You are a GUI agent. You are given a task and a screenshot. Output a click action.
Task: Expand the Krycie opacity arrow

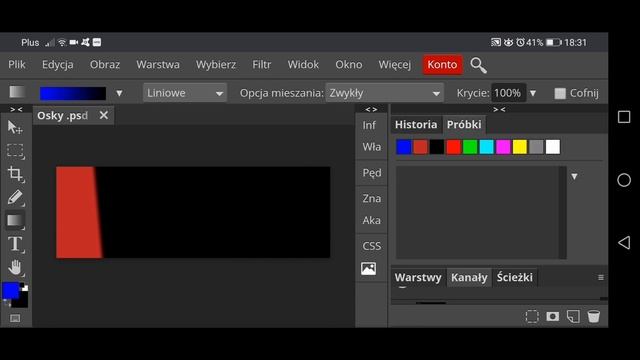click(533, 93)
